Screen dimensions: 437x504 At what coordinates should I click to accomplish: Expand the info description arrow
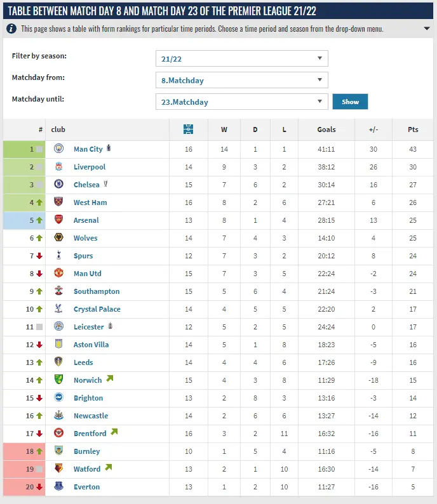[427, 29]
